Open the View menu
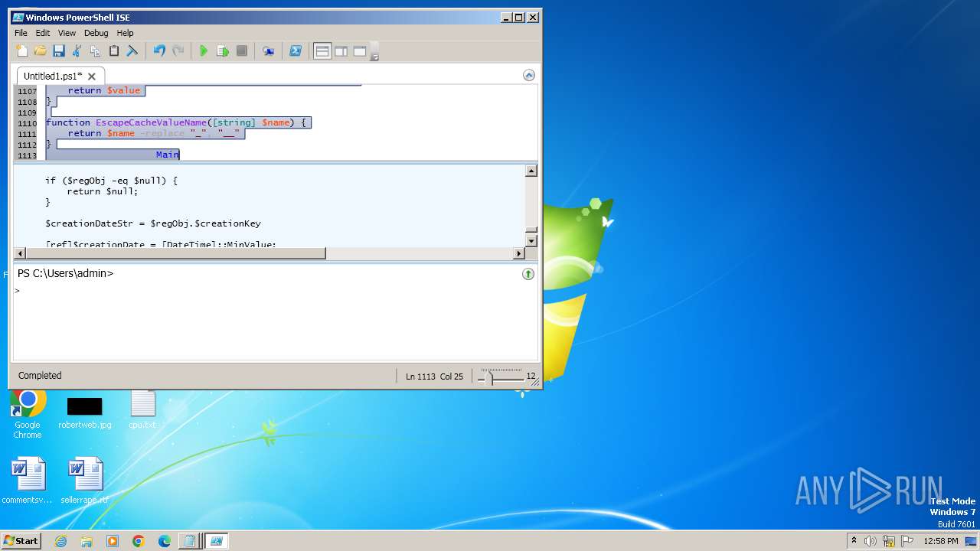This screenshot has width=980, height=551. click(x=67, y=33)
